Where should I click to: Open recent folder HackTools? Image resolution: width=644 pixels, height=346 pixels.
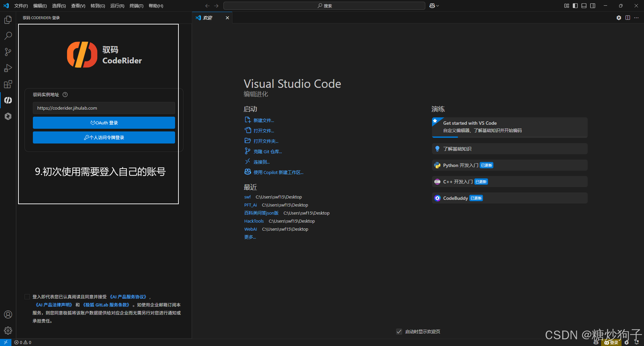pyautogui.click(x=254, y=221)
